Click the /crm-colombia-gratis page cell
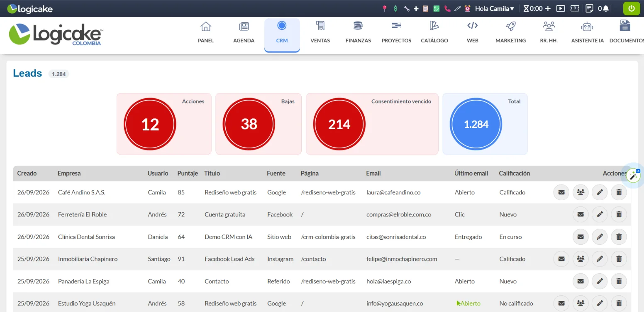Screen dimensions: 644x312 pyautogui.click(x=328, y=237)
